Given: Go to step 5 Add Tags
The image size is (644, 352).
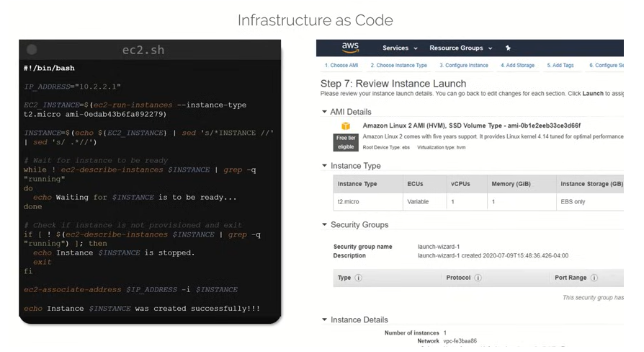Looking at the screenshot, I should [x=560, y=66].
